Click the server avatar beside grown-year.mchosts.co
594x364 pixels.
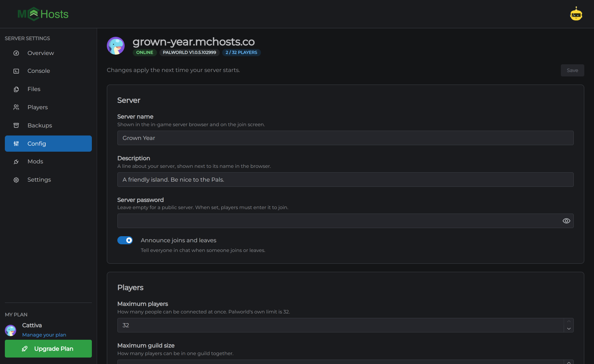click(116, 46)
